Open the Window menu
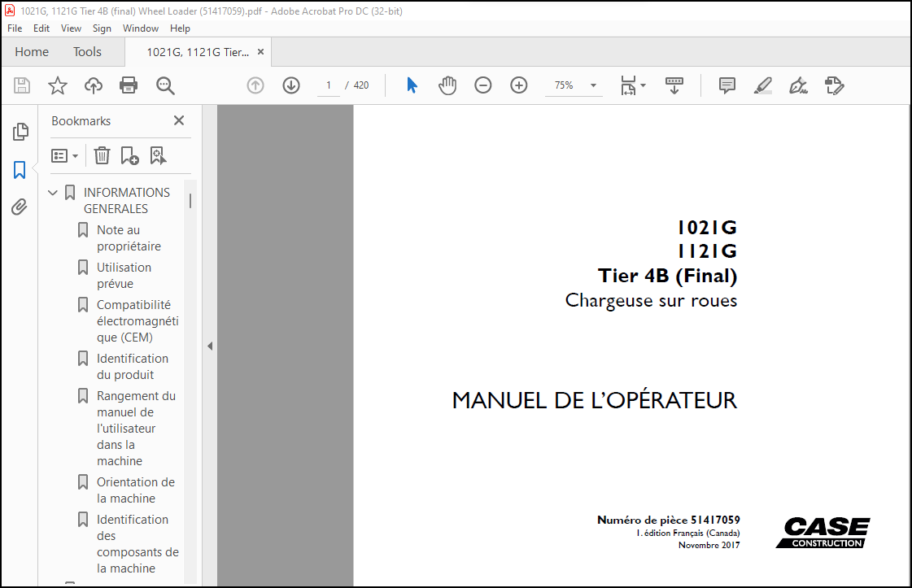The image size is (912, 588). (x=140, y=28)
